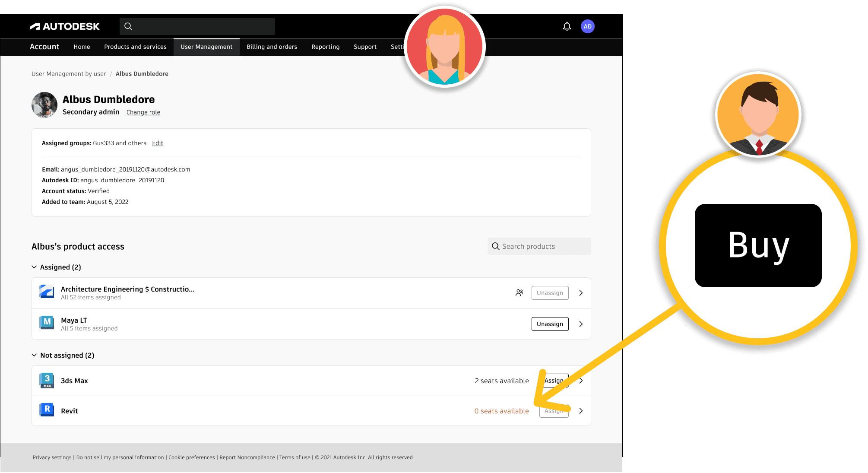
Task: Collapse the Not assigned (2) section
Action: pos(34,355)
